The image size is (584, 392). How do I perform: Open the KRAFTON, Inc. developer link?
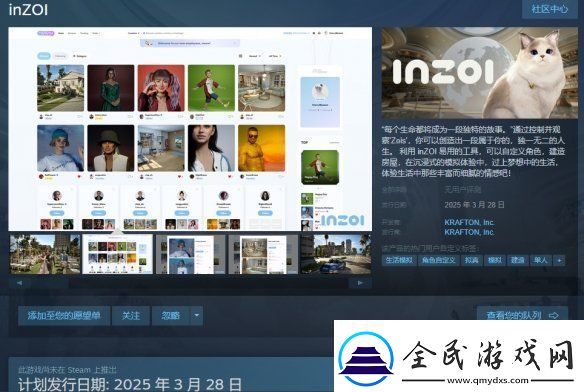[469, 222]
